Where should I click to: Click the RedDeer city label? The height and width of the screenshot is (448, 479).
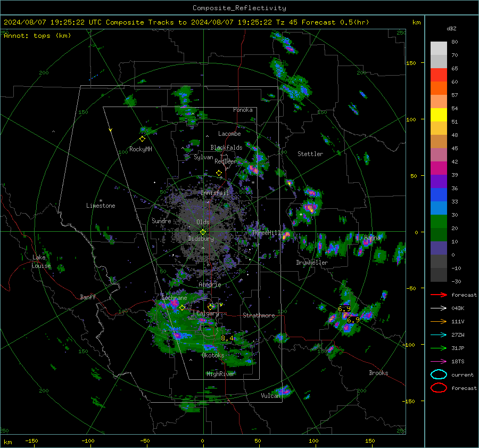[x=226, y=161]
